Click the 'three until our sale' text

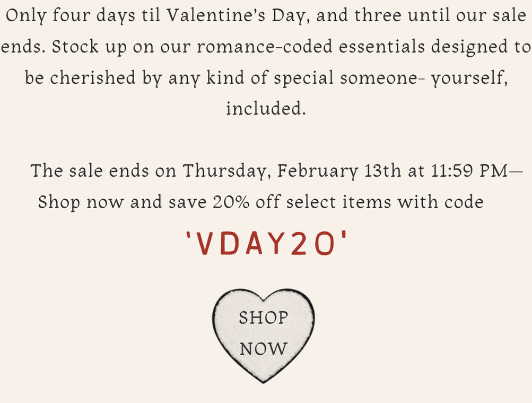coord(440,15)
